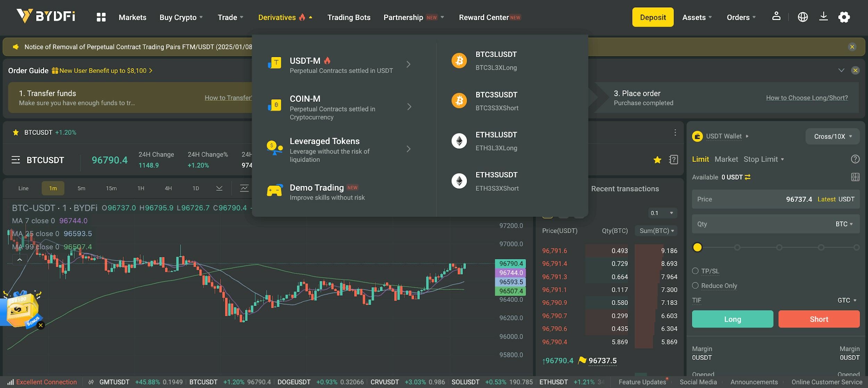The width and height of the screenshot is (868, 388).
Task: Click the Price input showing 96737.4
Action: click(764, 199)
